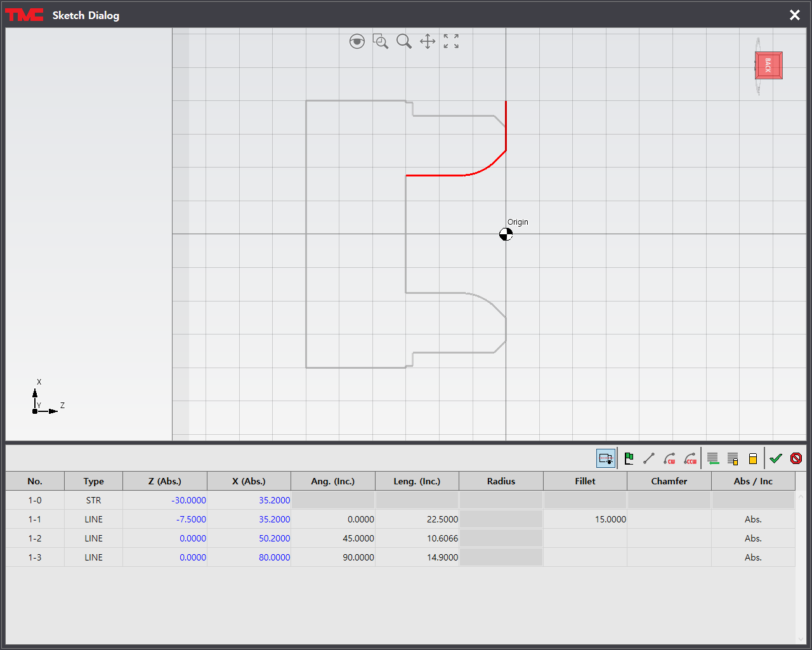The height and width of the screenshot is (650, 812).
Task: Click the magnifier zoom tool
Action: 404,42
